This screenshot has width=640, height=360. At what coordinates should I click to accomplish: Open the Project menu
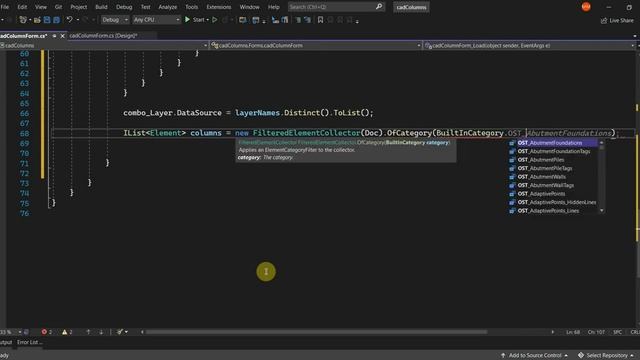pos(78,7)
